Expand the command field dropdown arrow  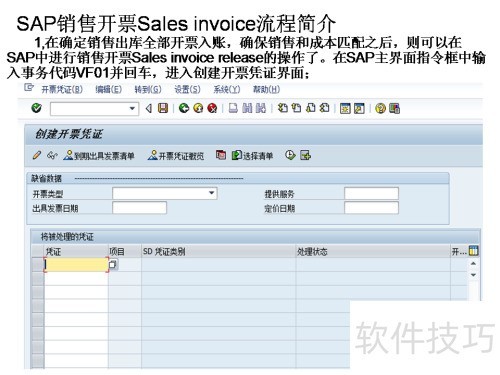click(x=132, y=108)
